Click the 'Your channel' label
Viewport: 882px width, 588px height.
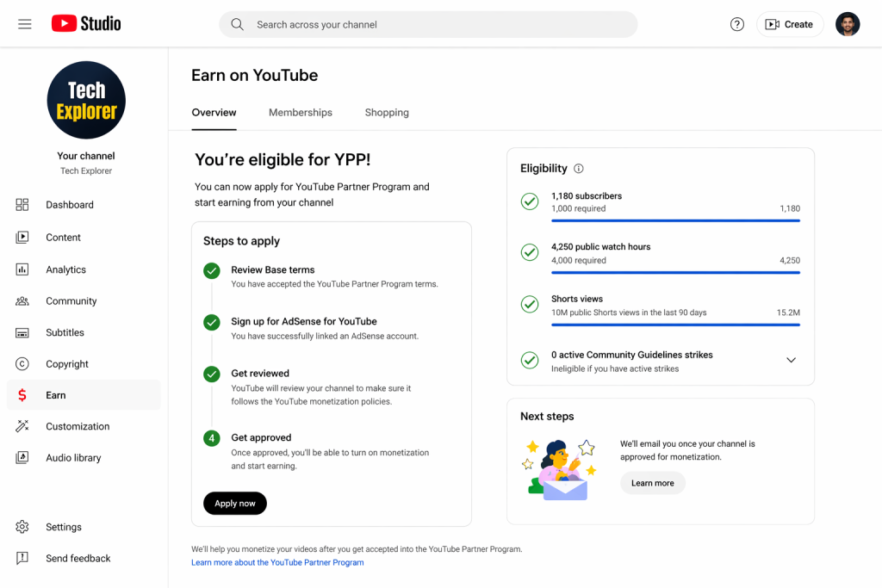86,156
